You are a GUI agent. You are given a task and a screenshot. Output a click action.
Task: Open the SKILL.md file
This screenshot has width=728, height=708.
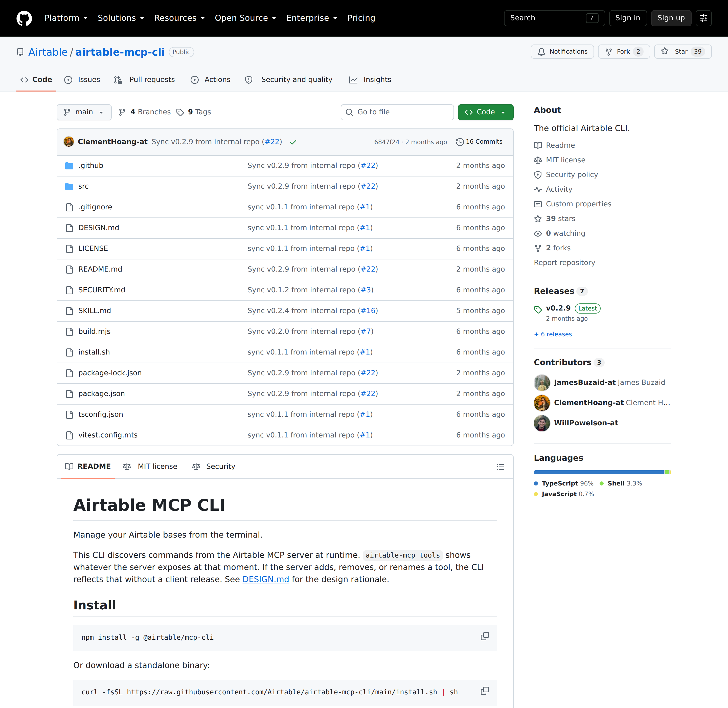95,311
